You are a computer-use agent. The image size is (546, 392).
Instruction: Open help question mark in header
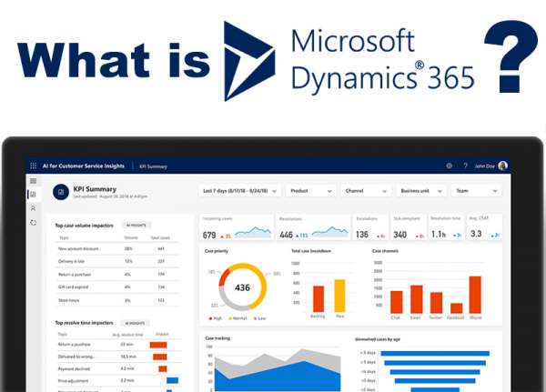click(x=465, y=166)
